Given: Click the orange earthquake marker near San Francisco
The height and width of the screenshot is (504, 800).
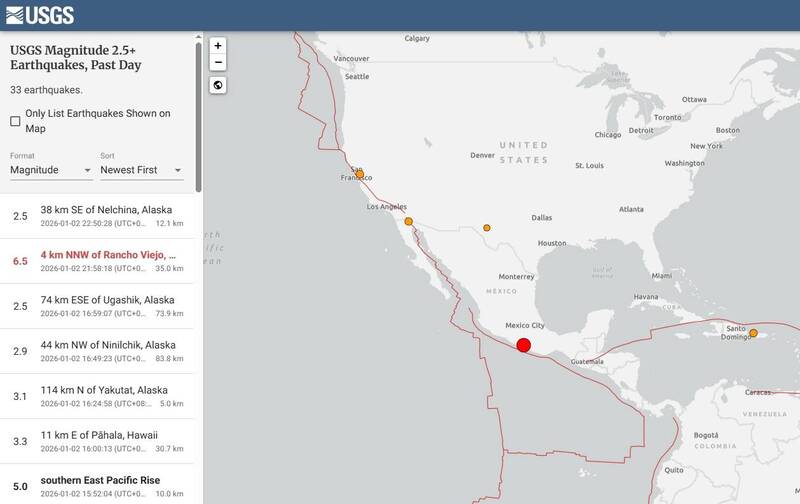Looking at the screenshot, I should coord(359,173).
